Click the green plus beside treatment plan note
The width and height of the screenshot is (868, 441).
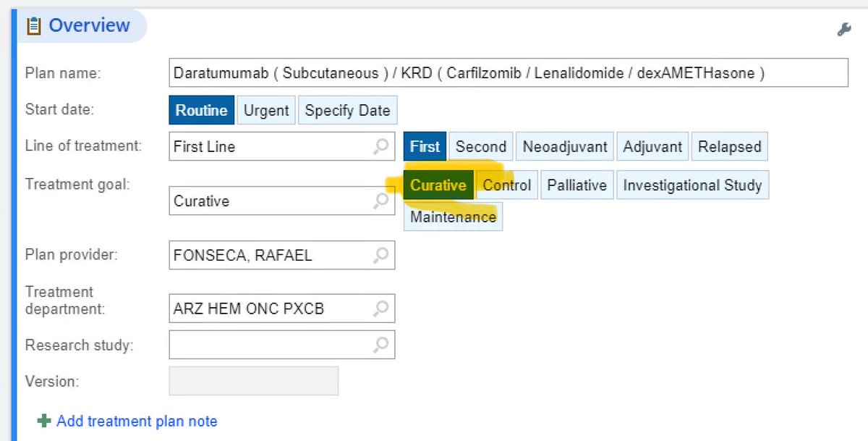click(x=44, y=421)
